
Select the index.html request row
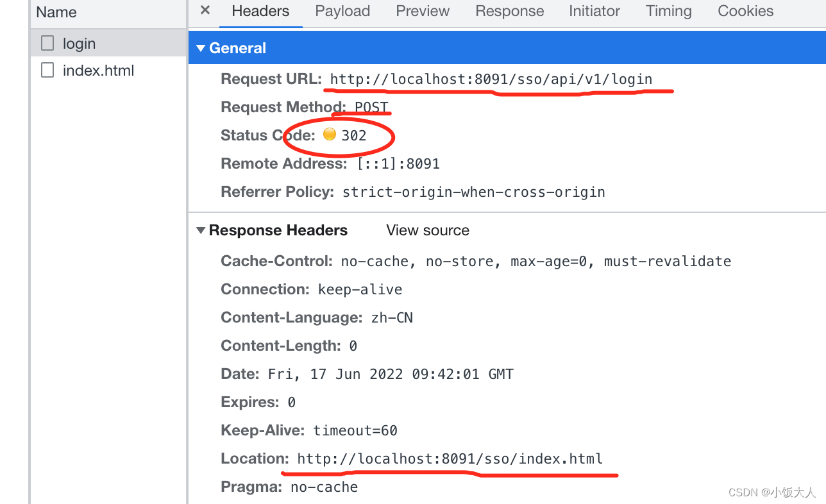[x=108, y=70]
